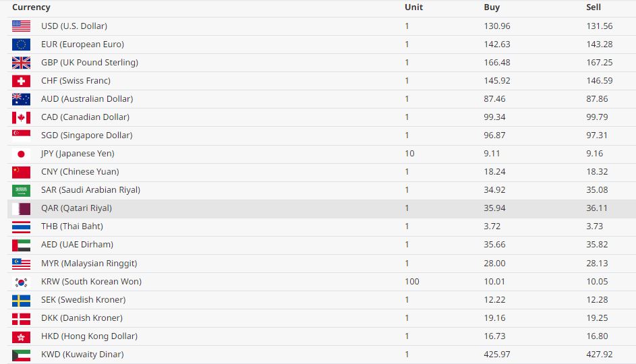Click the UK Union Jack flag icon
Screen dimensions: 636x364
point(21,63)
